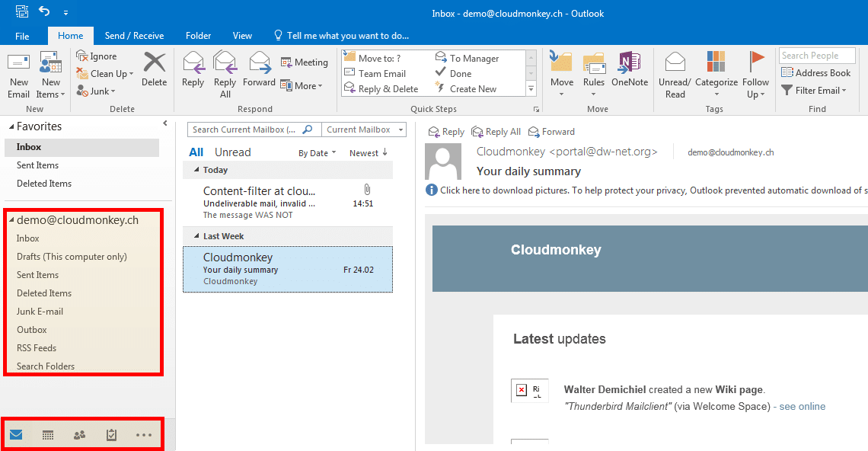This screenshot has height=451, width=868.
Task: Select Inbox under Favorites
Action: pos(82,147)
